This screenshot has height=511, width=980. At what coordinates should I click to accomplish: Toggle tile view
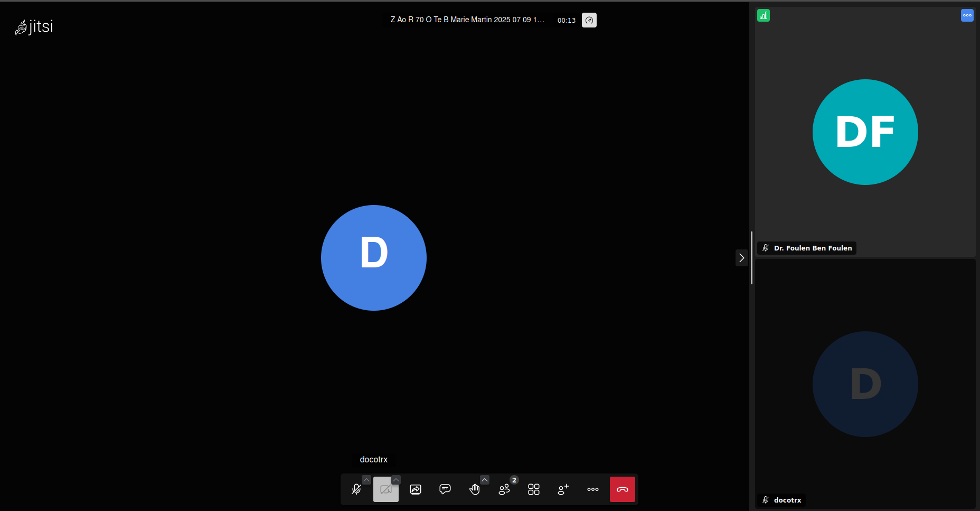pos(534,489)
